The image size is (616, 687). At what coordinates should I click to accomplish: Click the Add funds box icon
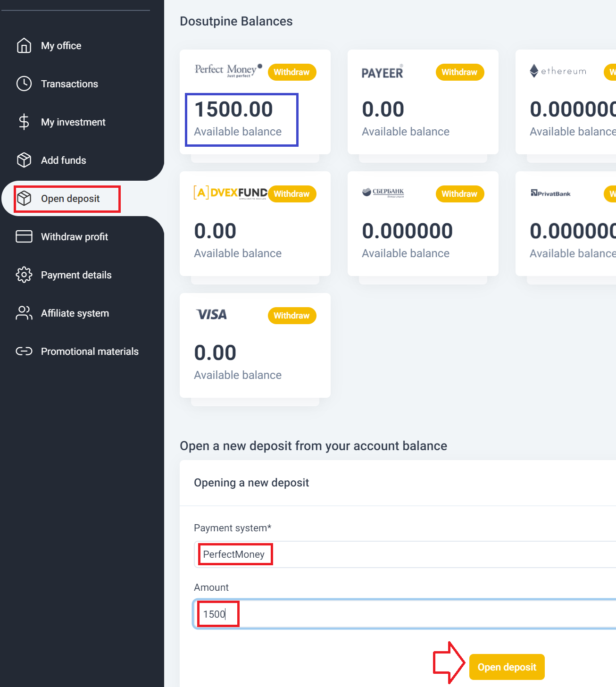pos(24,160)
